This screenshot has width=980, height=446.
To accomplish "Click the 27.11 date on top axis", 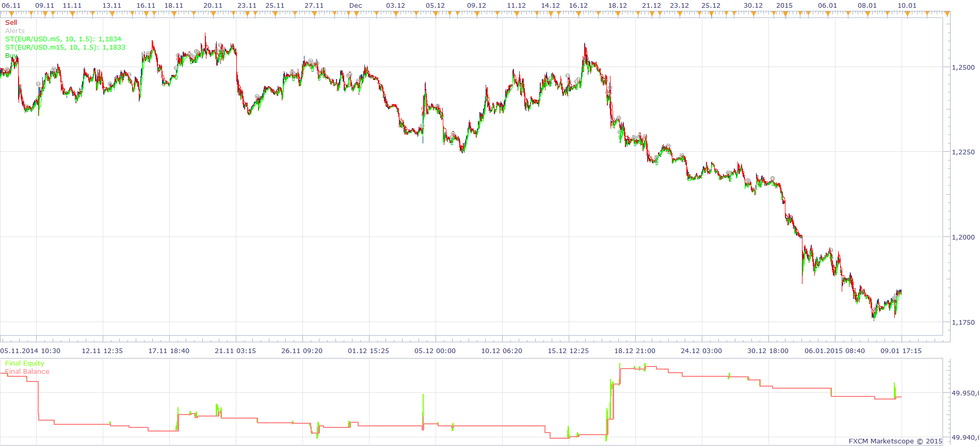I will (x=314, y=6).
